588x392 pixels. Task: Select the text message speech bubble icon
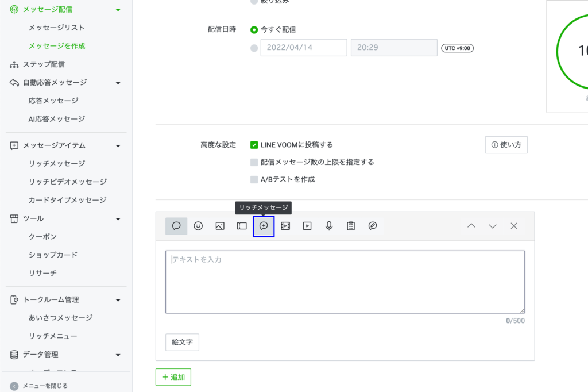(176, 226)
